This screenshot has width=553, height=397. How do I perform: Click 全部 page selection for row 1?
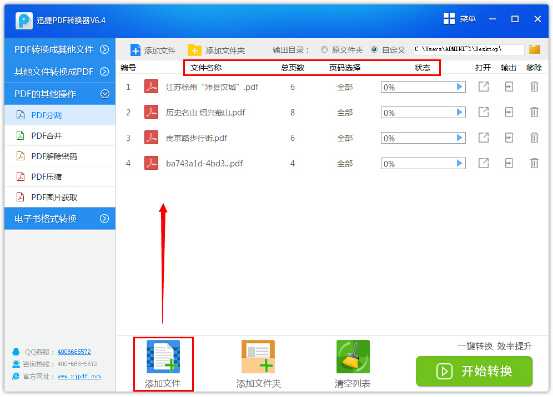click(345, 87)
